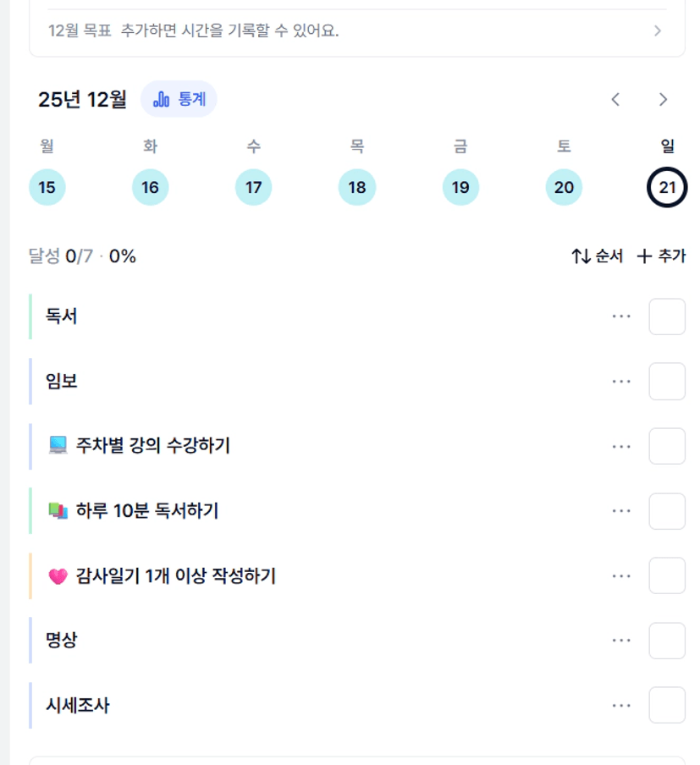700x765 pixels.
Task: Mark 시세조사 as completed
Action: coord(667,706)
